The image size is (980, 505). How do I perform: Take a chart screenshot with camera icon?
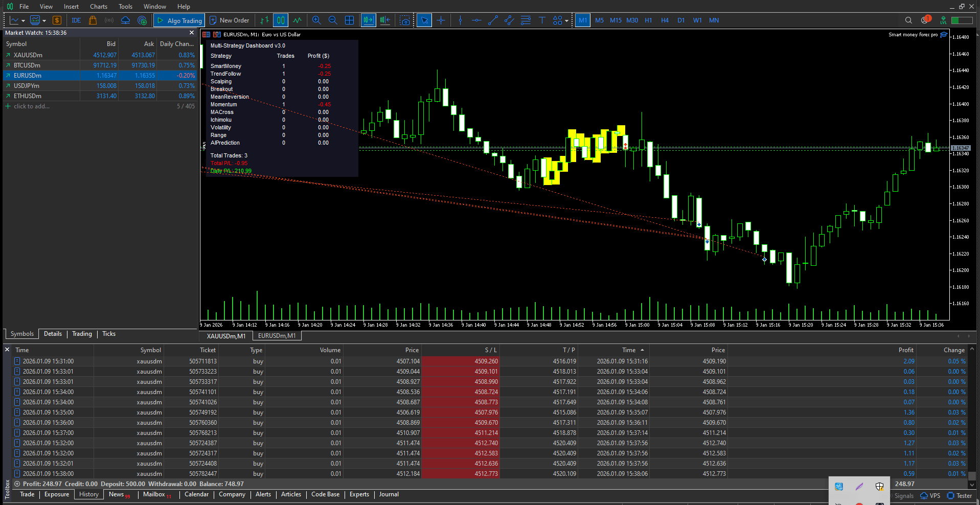click(x=405, y=20)
